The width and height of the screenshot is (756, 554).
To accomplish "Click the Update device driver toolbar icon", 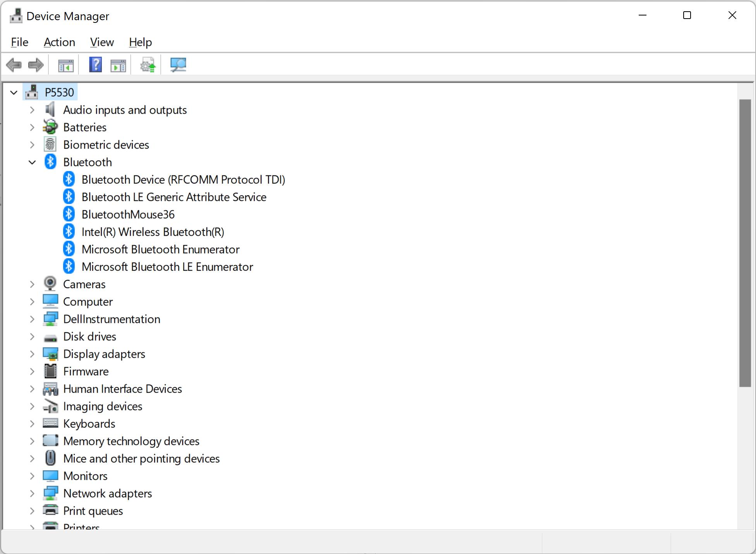I will 148,65.
